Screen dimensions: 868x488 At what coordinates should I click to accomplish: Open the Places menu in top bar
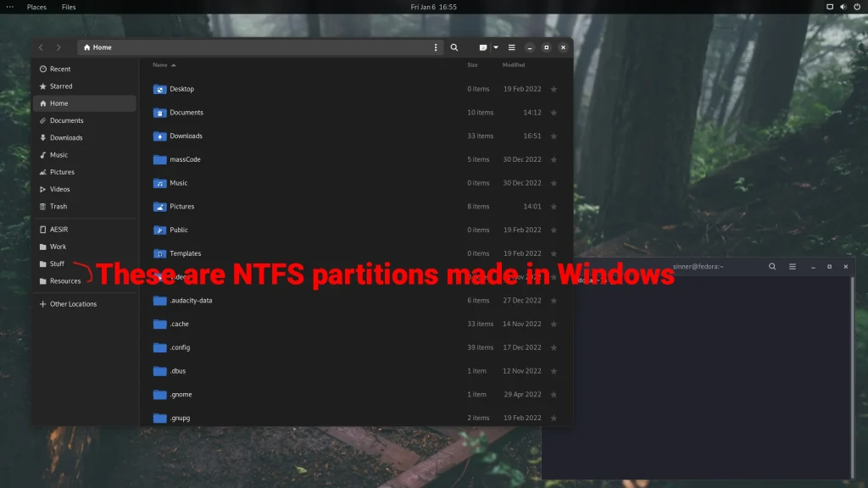tap(36, 7)
